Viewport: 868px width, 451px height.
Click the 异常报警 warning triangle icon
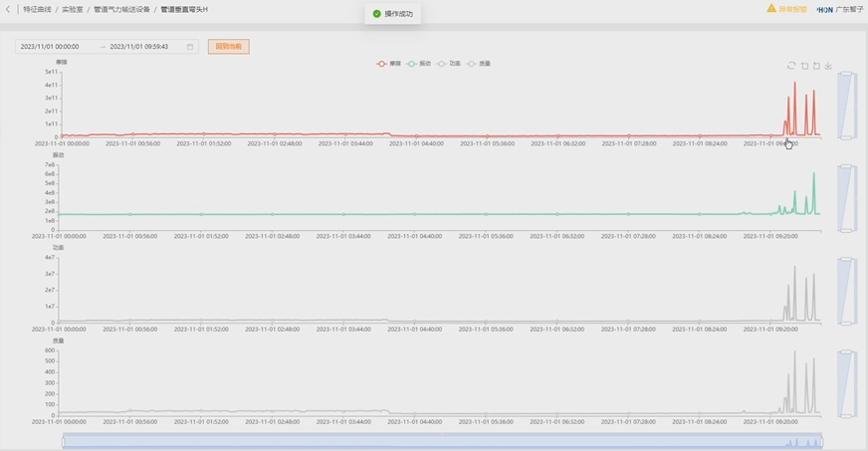[771, 9]
